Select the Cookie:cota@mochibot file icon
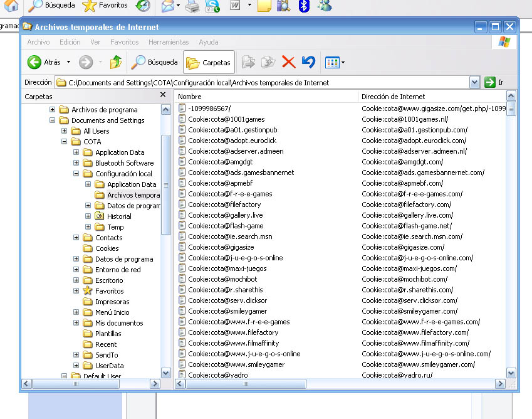Image resolution: width=532 pixels, height=419 pixels. coord(182,279)
